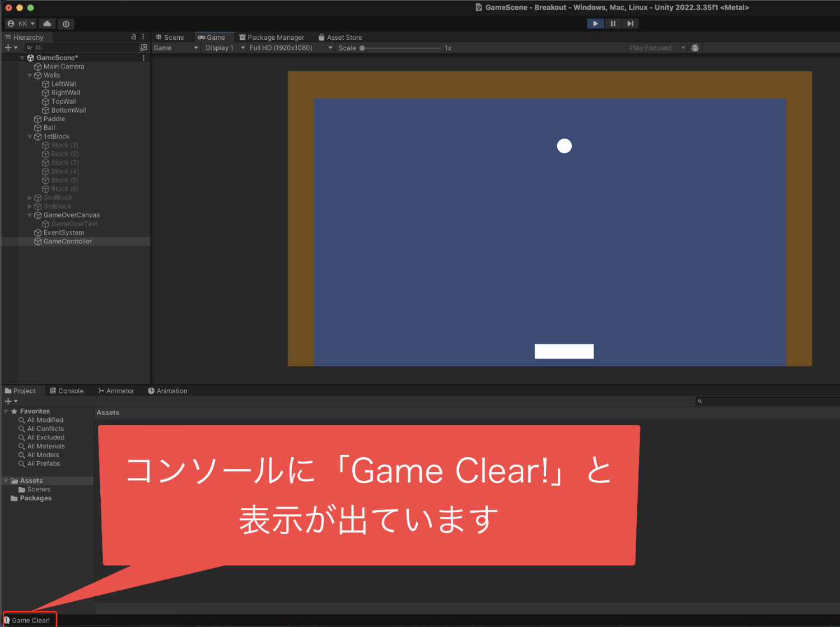The width and height of the screenshot is (840, 627).
Task: Focus the Hierarchy search field
Action: click(x=81, y=48)
